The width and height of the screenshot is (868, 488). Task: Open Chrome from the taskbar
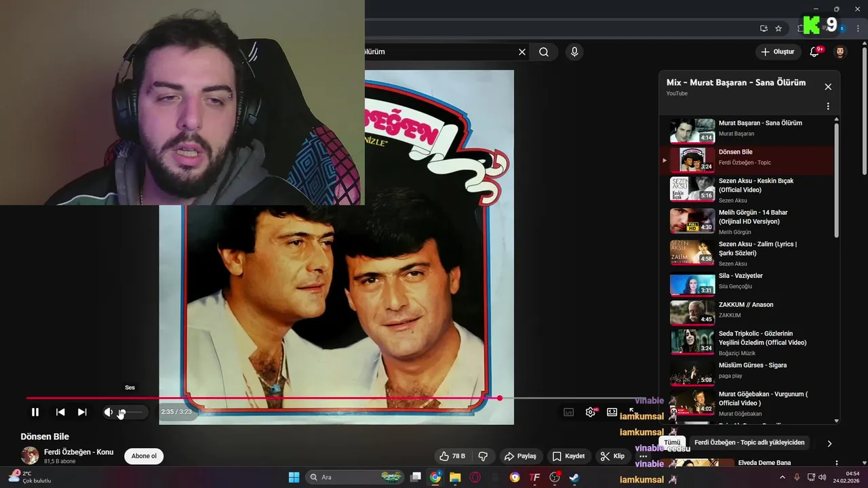coord(435,477)
